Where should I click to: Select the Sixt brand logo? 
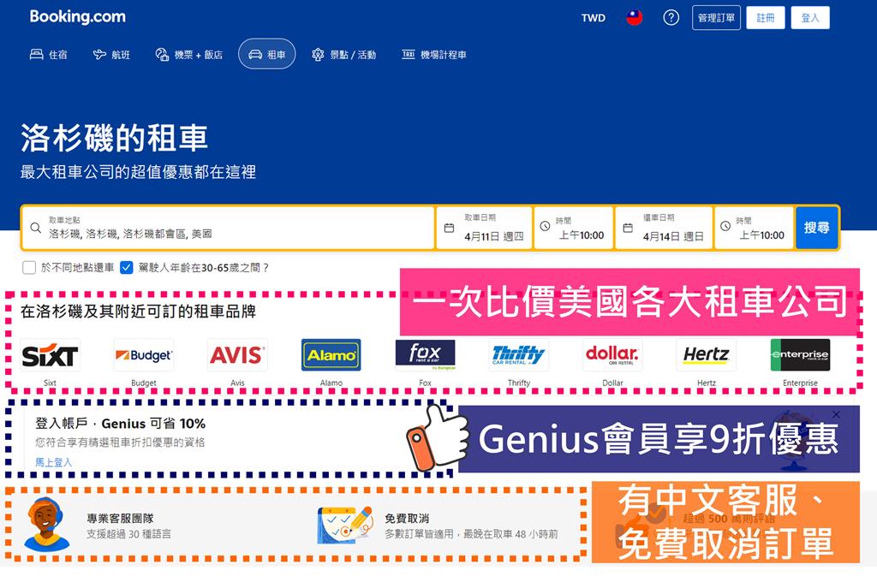(50, 355)
